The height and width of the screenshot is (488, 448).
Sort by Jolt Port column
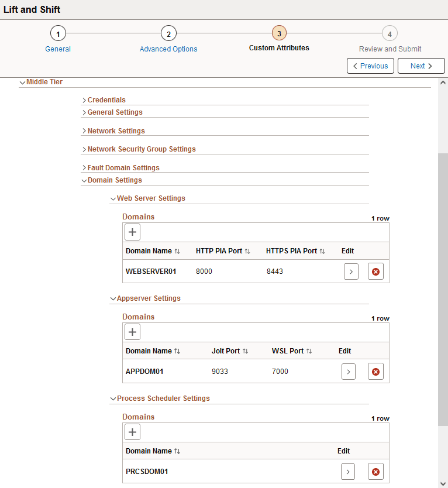click(245, 351)
